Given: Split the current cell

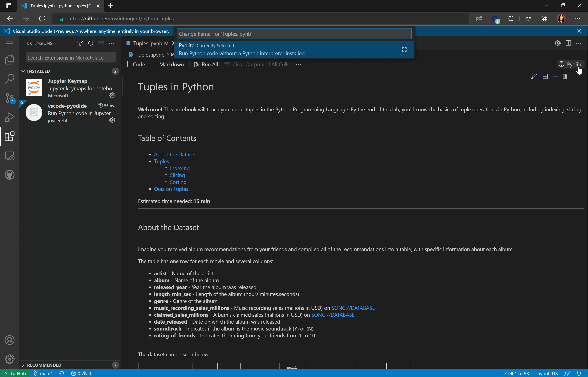Looking at the screenshot, I should [x=545, y=76].
